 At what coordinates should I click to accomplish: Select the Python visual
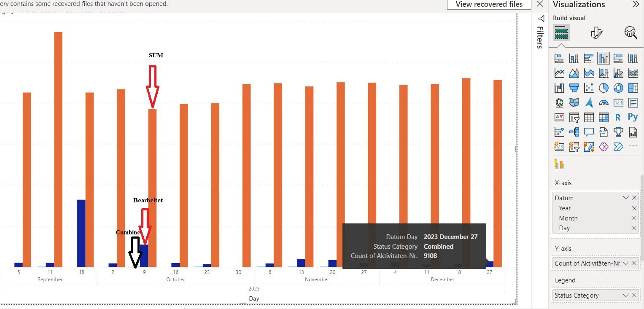[x=633, y=117]
